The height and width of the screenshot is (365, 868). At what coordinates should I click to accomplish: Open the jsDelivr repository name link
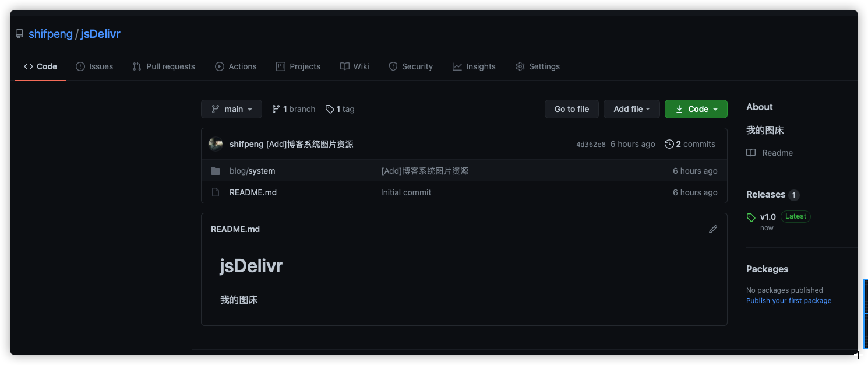pos(100,34)
